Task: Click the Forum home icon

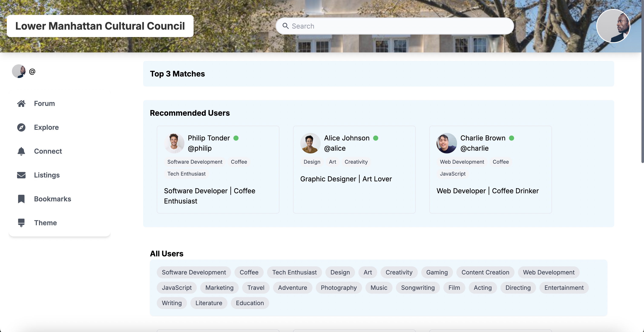Action: coord(21,104)
